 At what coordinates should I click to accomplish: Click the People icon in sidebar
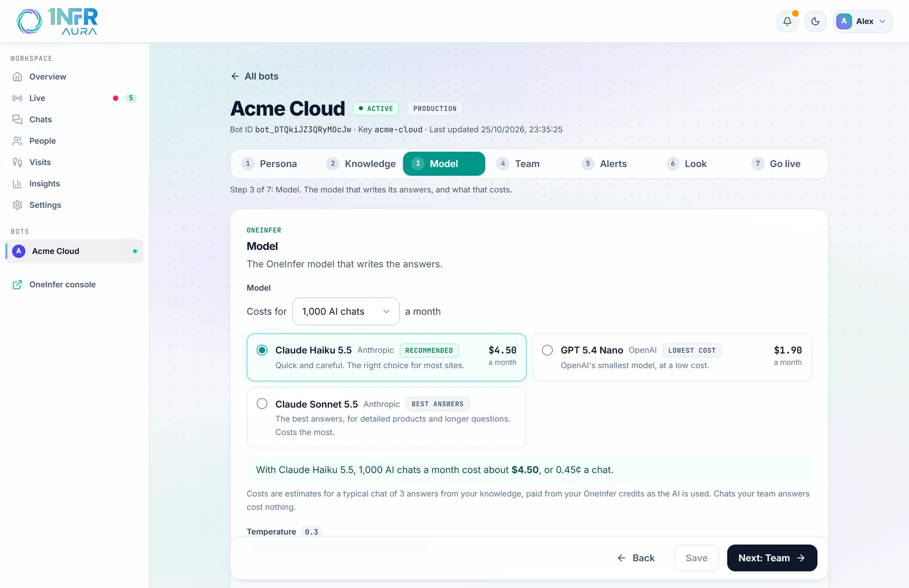18,141
